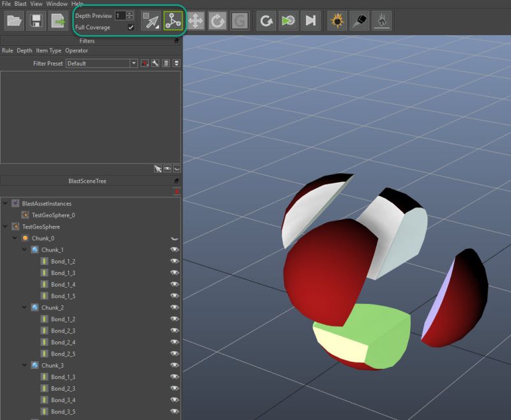Viewport: 511px width, 420px height.
Task: Collapse the TestGeoSphere tree node
Action: (5, 227)
